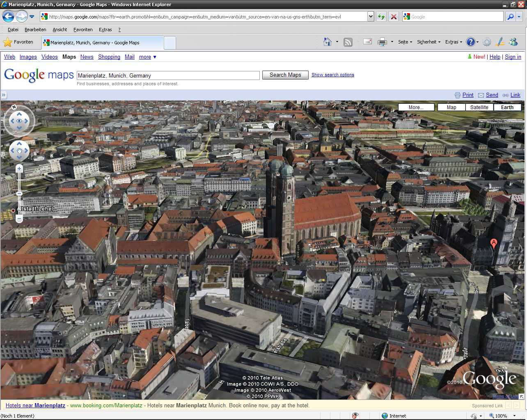Reset view with the eye look-around icon
This screenshot has width=527, height=420.
pos(19,121)
